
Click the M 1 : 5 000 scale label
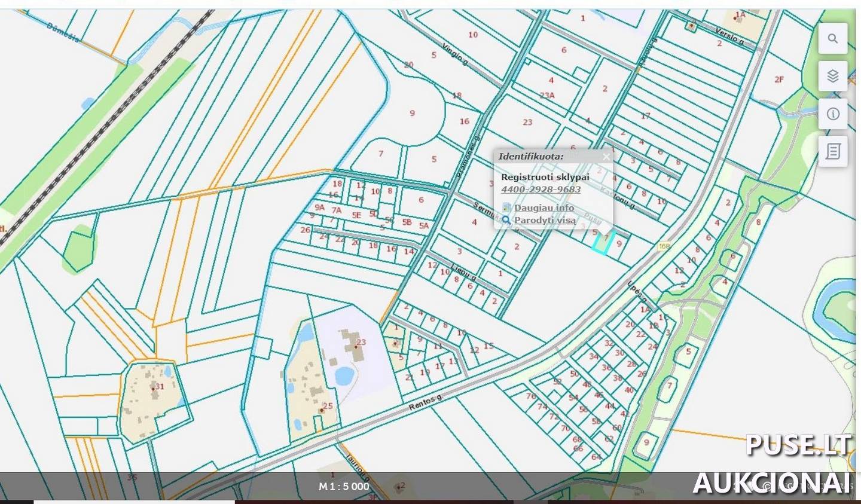[x=344, y=487]
